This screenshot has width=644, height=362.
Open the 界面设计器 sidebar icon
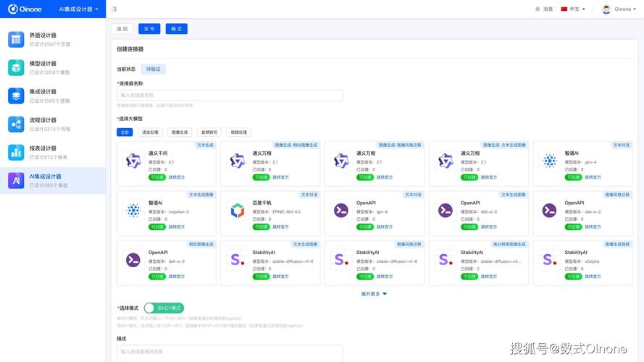click(x=16, y=39)
